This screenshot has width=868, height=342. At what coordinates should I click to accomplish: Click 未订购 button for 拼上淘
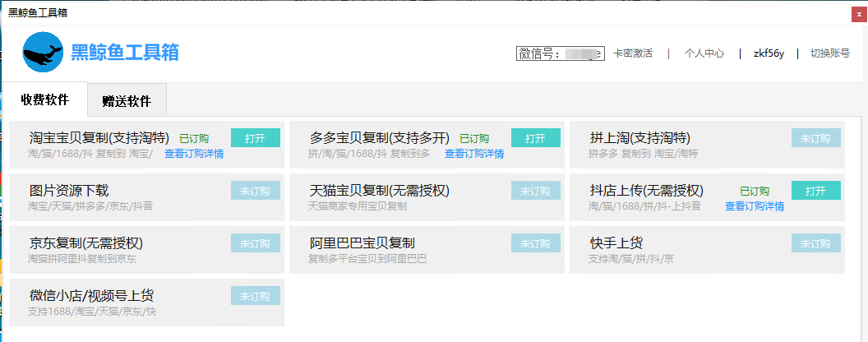click(x=816, y=138)
